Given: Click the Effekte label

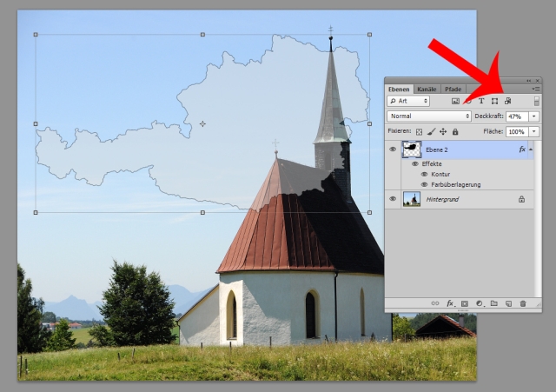Looking at the screenshot, I should coord(432,164).
